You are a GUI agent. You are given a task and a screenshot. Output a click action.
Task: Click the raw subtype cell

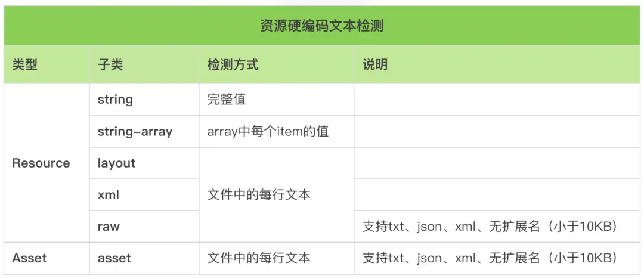click(109, 227)
